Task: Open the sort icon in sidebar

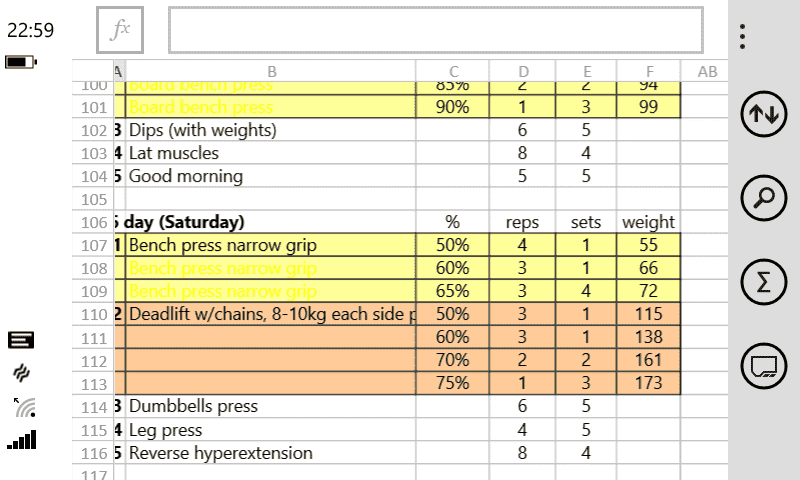Action: 763,115
